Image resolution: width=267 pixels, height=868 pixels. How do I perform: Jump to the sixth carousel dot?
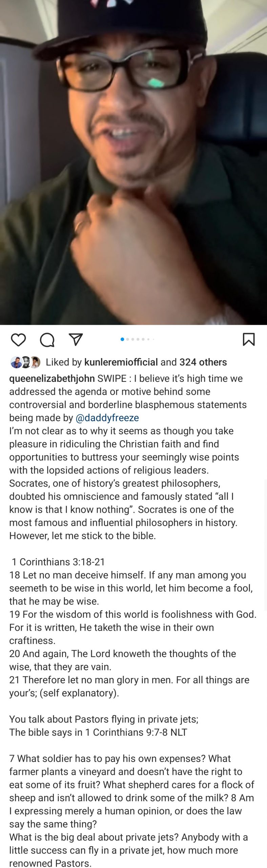(148, 339)
